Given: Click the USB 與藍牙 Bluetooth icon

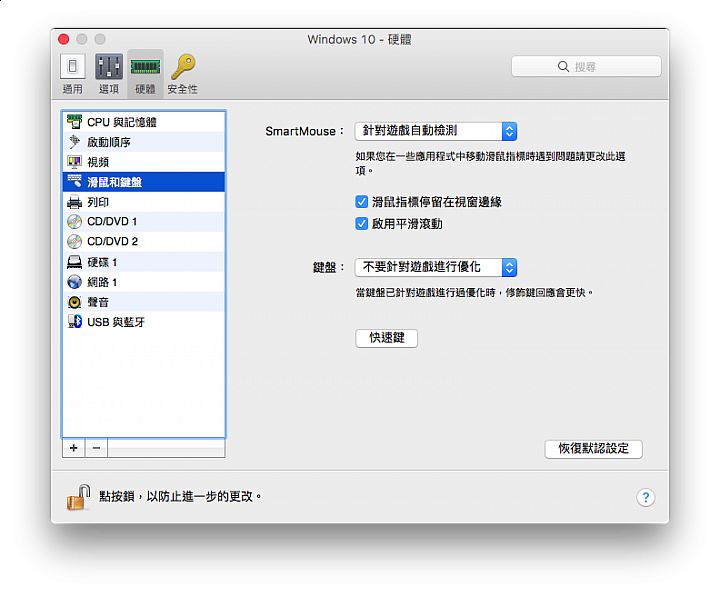Looking at the screenshot, I should (x=74, y=321).
